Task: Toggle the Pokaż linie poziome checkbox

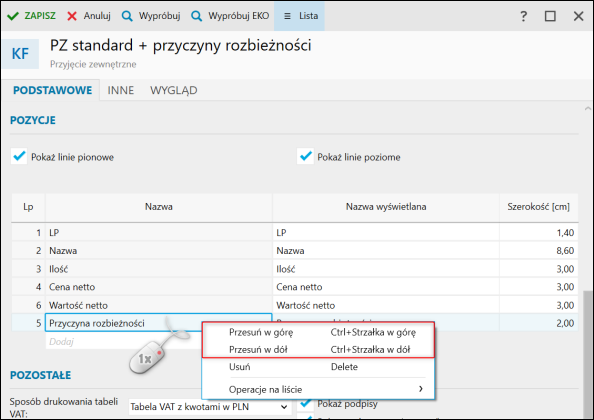Action: point(305,156)
